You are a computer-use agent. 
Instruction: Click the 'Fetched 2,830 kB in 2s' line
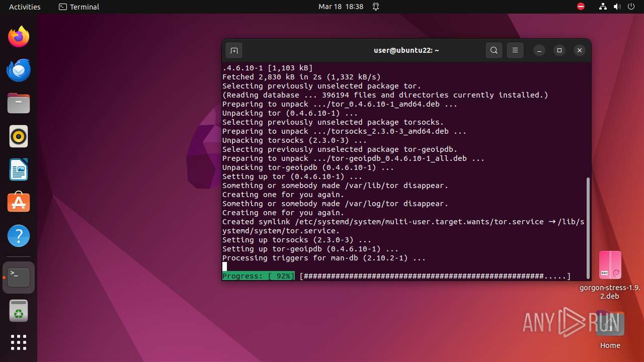[301, 77]
